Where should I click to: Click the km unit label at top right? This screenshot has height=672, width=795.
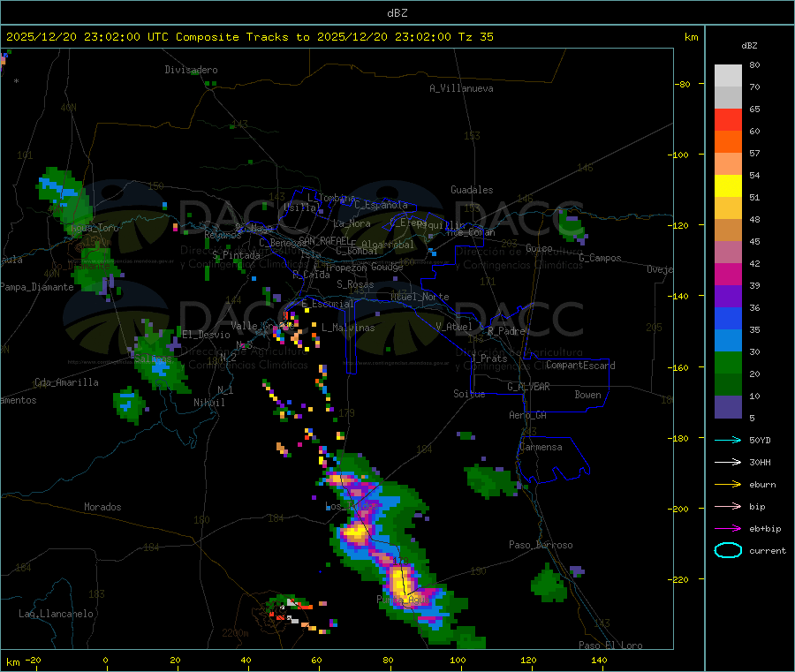point(691,37)
